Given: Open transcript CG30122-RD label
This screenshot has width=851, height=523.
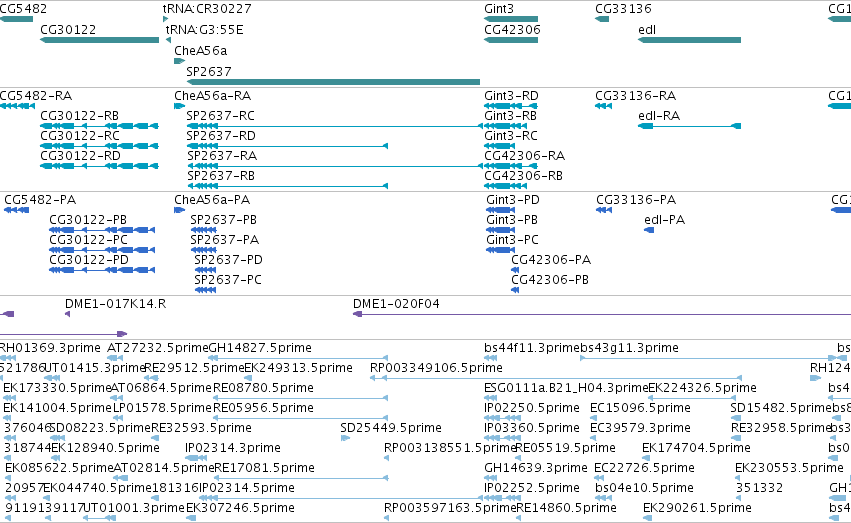Looking at the screenshot, I should coord(80,156).
